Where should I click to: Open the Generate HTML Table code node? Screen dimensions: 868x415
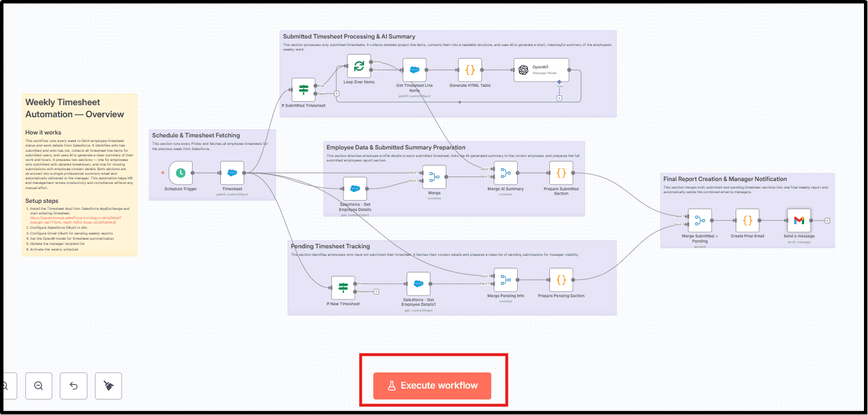click(x=470, y=70)
